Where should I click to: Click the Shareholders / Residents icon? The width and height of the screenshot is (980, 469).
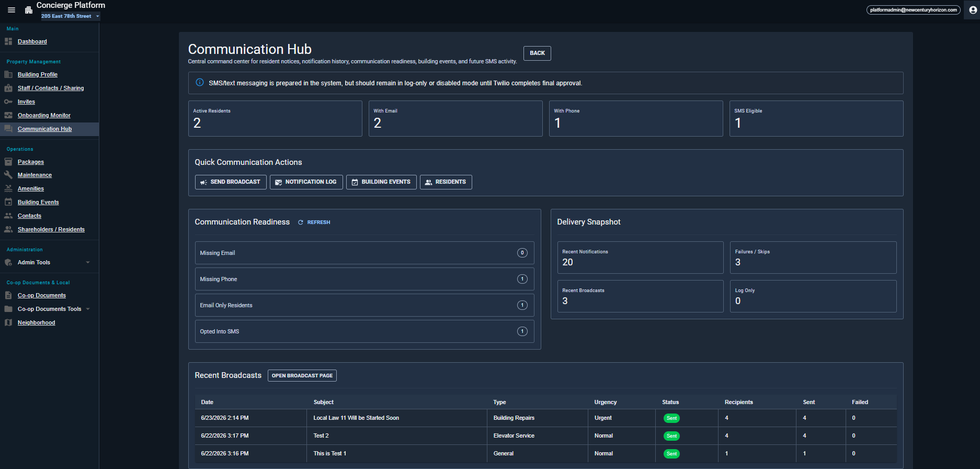(x=8, y=229)
